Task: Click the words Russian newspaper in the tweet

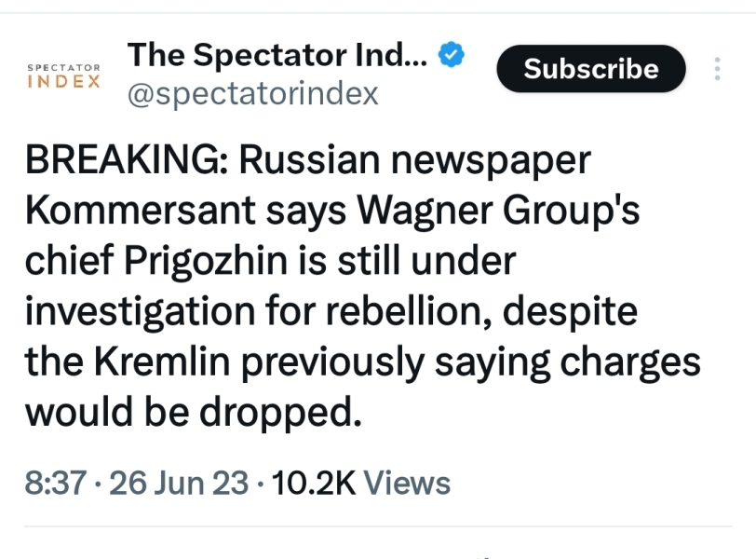Action: (x=415, y=160)
